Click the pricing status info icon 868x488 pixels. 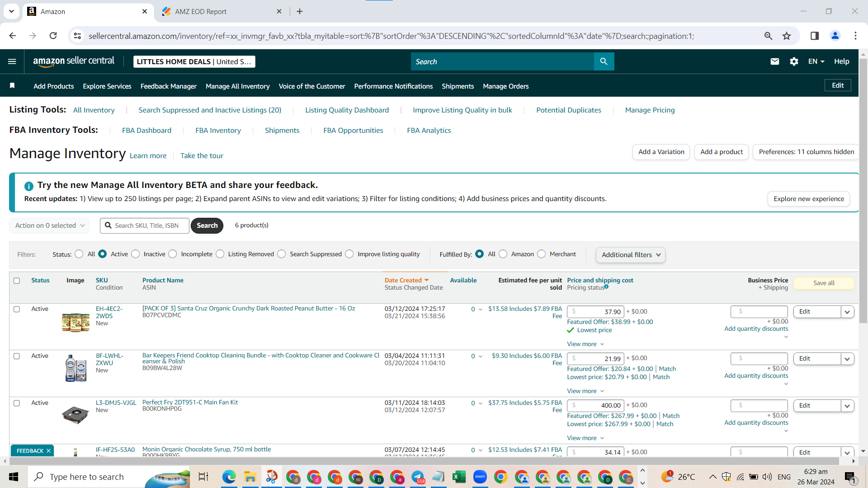click(x=606, y=286)
